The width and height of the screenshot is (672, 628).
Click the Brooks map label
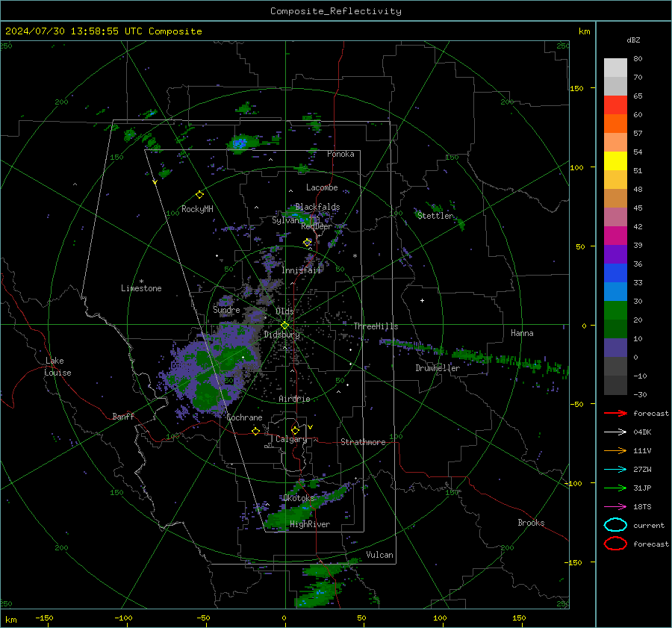click(531, 523)
